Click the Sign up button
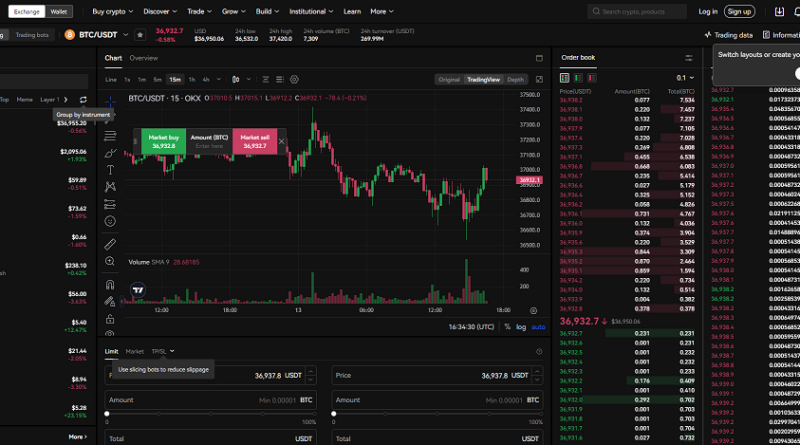Viewport: 800px width, 445px height. [x=739, y=11]
